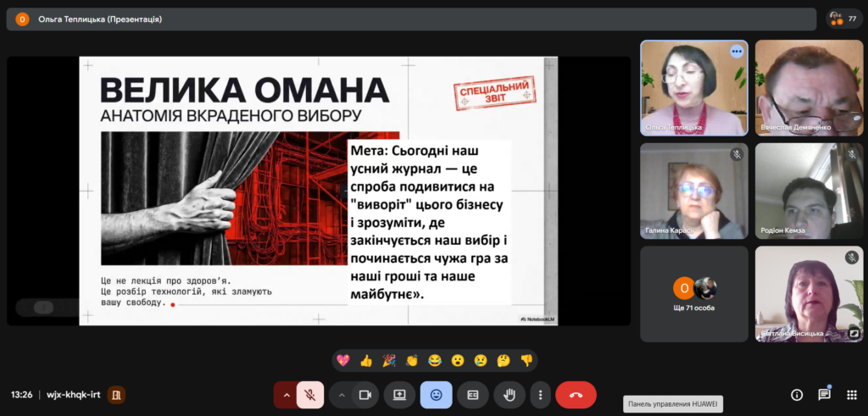
Task: Click the icon next to meeting code wjx-khqk-irt
Action: (116, 395)
